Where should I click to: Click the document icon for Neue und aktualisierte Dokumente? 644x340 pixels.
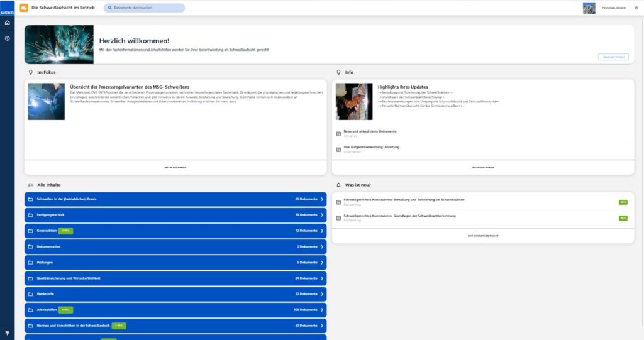pyautogui.click(x=338, y=134)
